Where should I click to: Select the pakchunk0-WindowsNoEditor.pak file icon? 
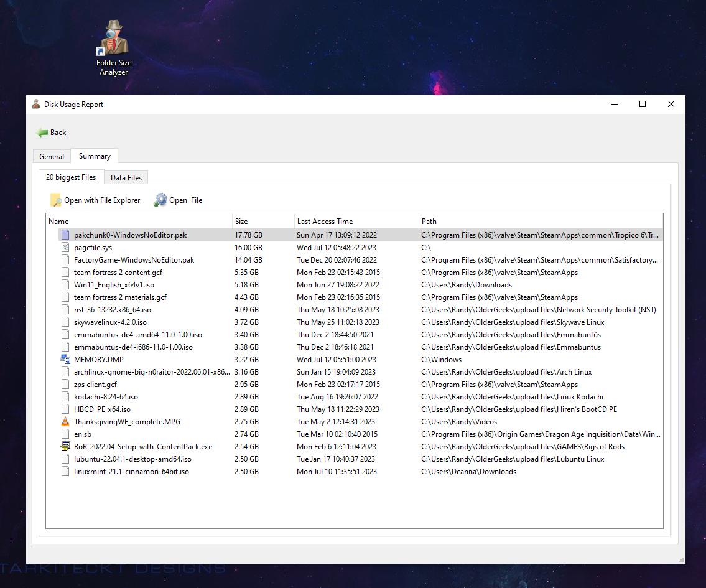tap(65, 235)
